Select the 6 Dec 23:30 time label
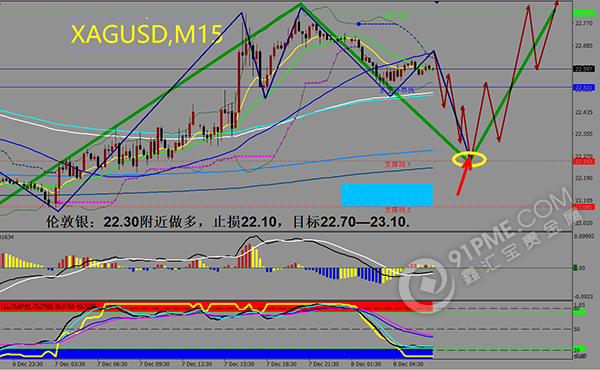 click(x=28, y=364)
